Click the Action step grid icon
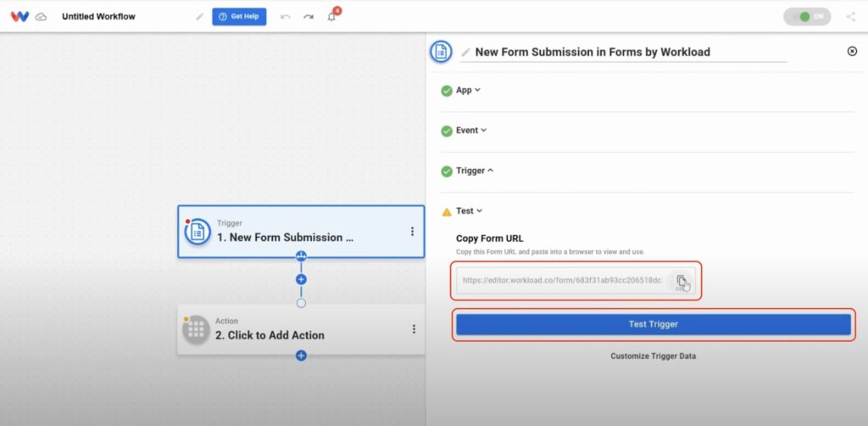The height and width of the screenshot is (426, 868). 196,330
